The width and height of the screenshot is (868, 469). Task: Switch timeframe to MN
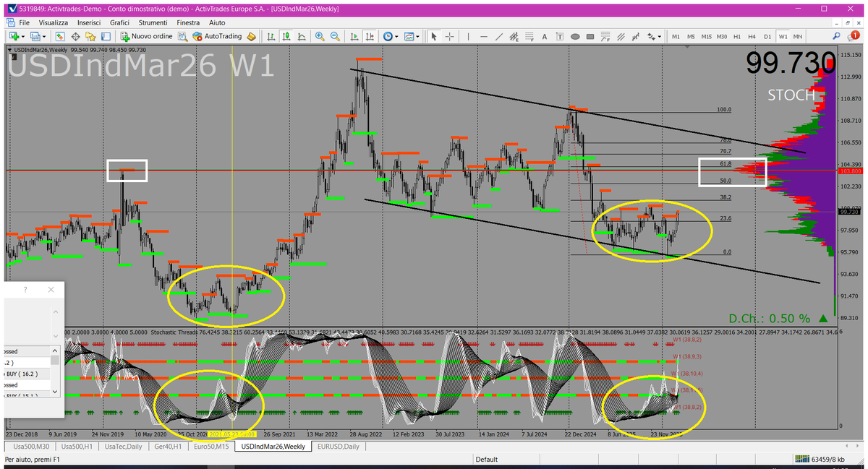click(x=798, y=36)
